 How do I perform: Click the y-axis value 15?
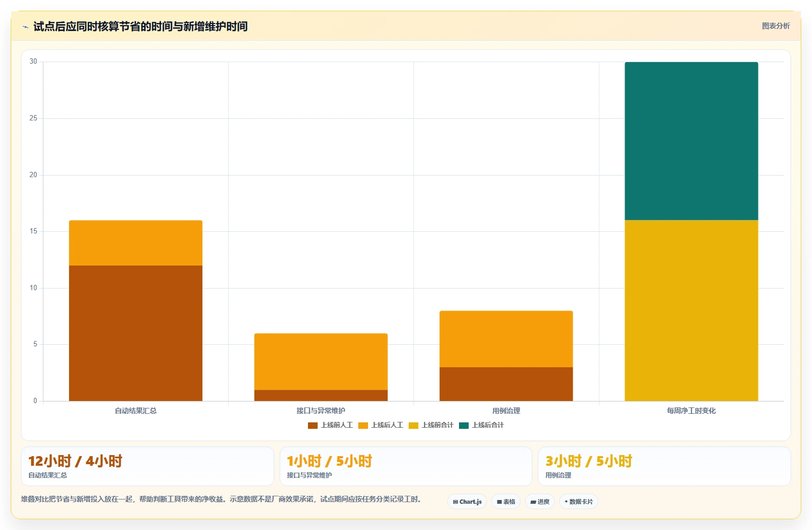(x=33, y=231)
